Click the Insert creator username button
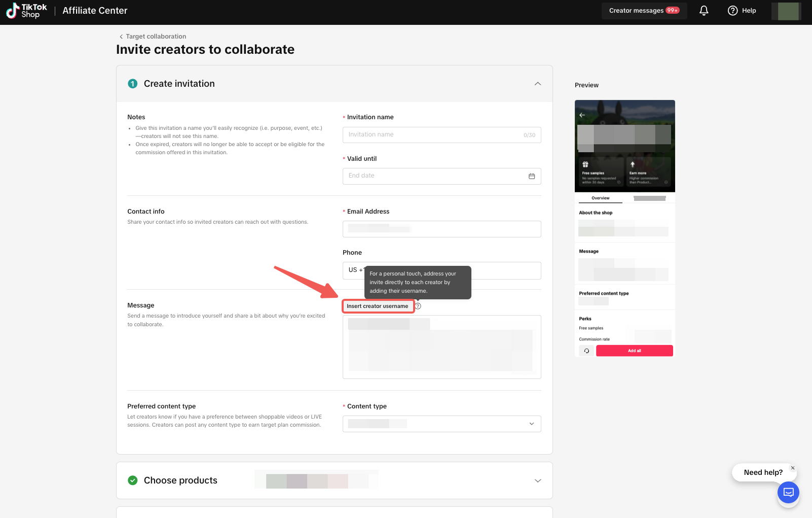This screenshot has width=812, height=518. (378, 306)
